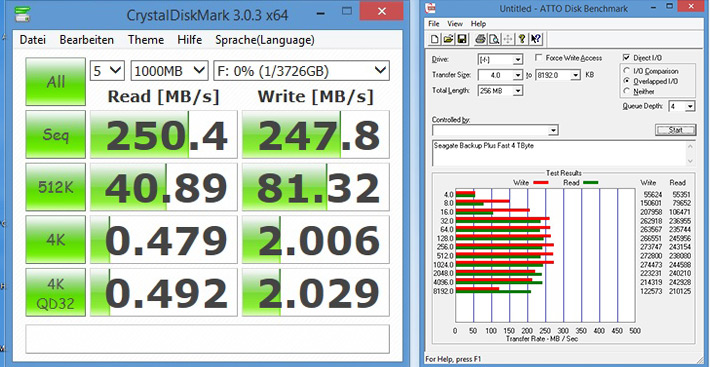Click the Start button in ATTO
Screen dimensions: 710x367
pyautogui.click(x=676, y=130)
